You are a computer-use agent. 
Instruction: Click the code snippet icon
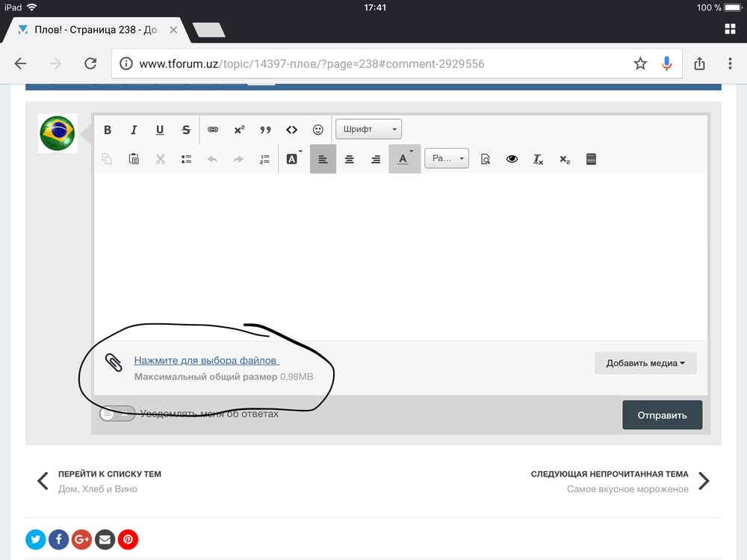pyautogui.click(x=291, y=130)
